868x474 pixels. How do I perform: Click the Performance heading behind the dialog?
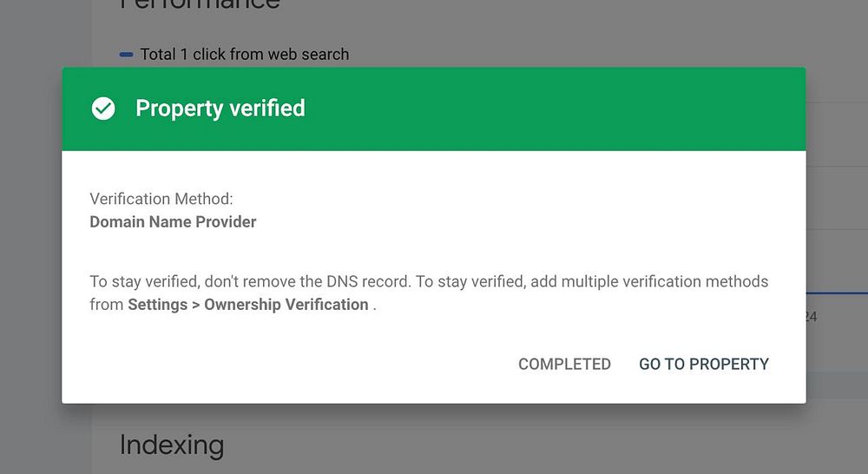click(200, 4)
